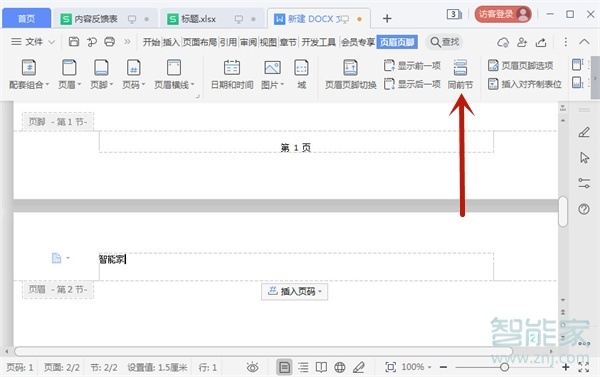Click the settings sliders icon in side panel

click(x=584, y=183)
